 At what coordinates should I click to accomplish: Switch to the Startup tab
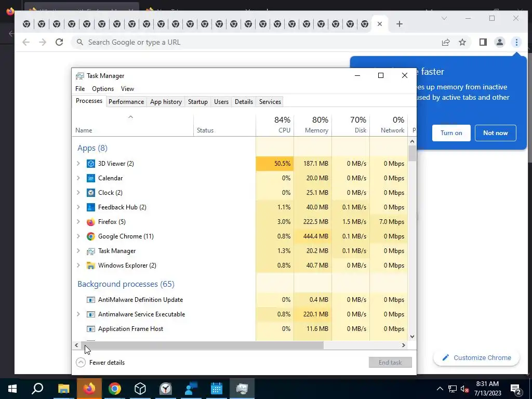tap(198, 102)
